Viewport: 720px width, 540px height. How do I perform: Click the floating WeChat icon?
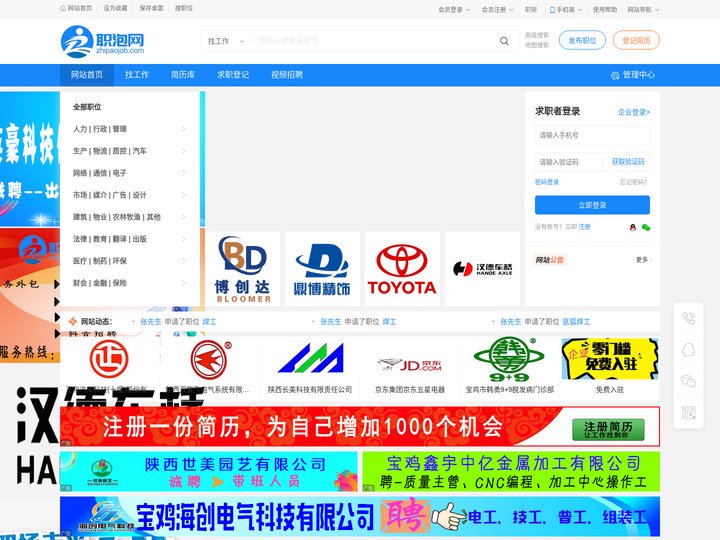click(688, 381)
